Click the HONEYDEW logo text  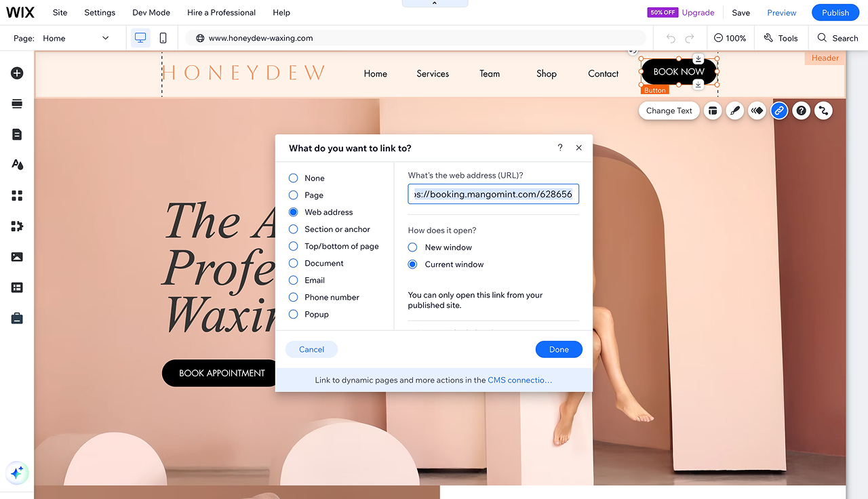pos(244,73)
